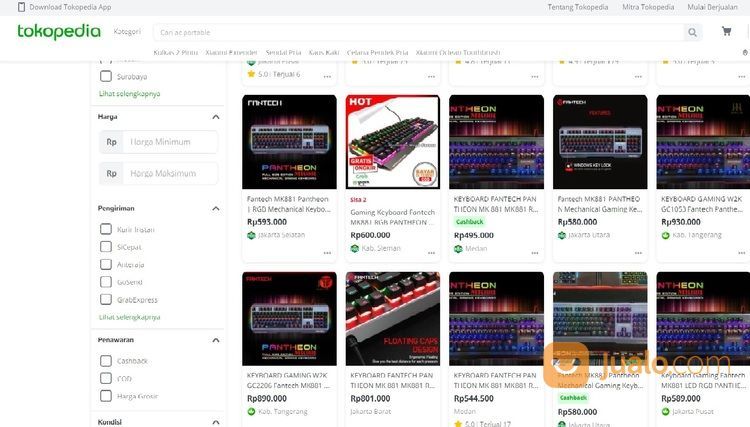Image resolution: width=750 pixels, height=427 pixels.
Task: Open Floating Caps Design keyboard image
Action: pyautogui.click(x=393, y=319)
